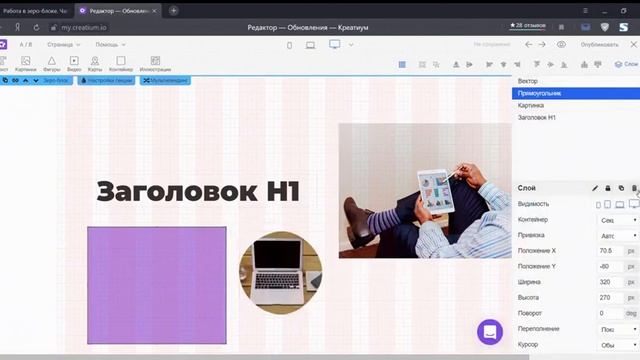This screenshot has height=360, width=640.
Task: Move the block up with arrow icon
Action: (26, 80)
